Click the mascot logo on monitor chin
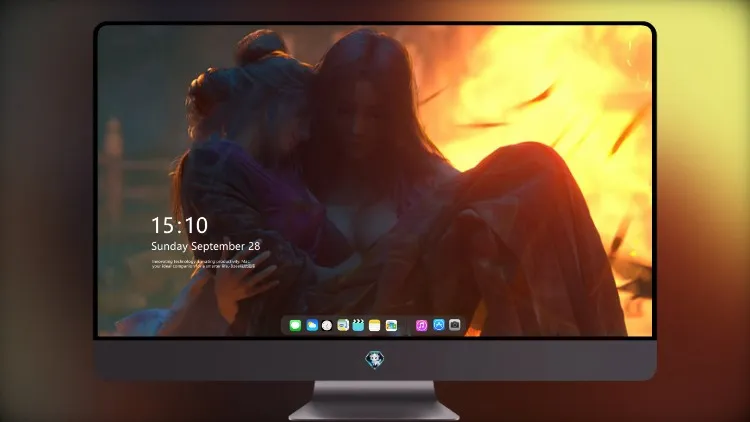The height and width of the screenshot is (422, 750). click(x=375, y=359)
